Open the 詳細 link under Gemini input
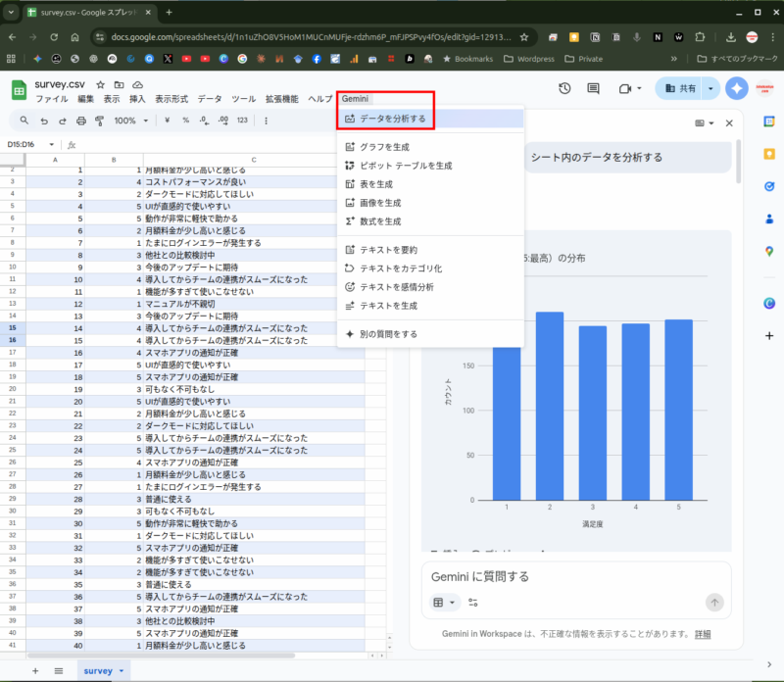The height and width of the screenshot is (682, 784). point(703,634)
